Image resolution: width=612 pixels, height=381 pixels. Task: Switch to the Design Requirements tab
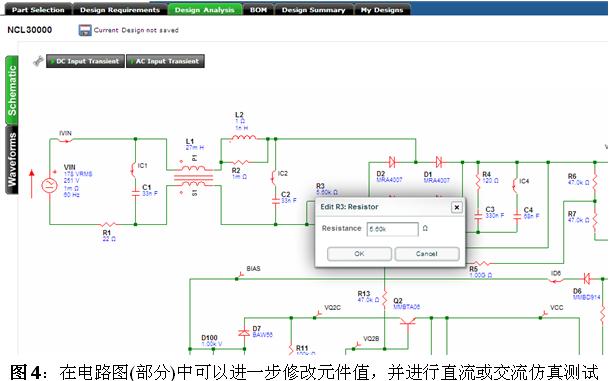pyautogui.click(x=120, y=9)
